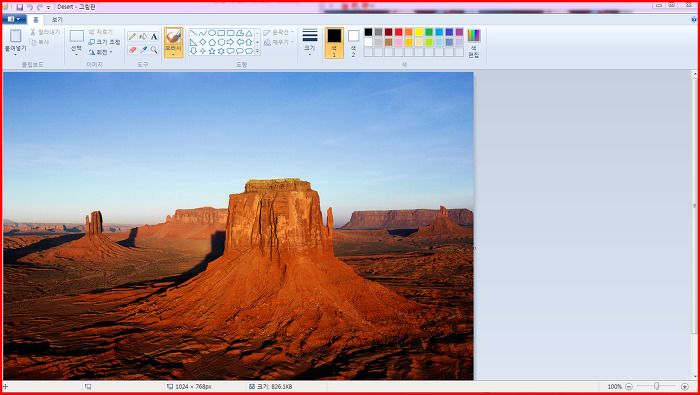Viewport: 700px width, 395px height.
Task: Pick the orange swatch in palette
Action: pyautogui.click(x=408, y=32)
